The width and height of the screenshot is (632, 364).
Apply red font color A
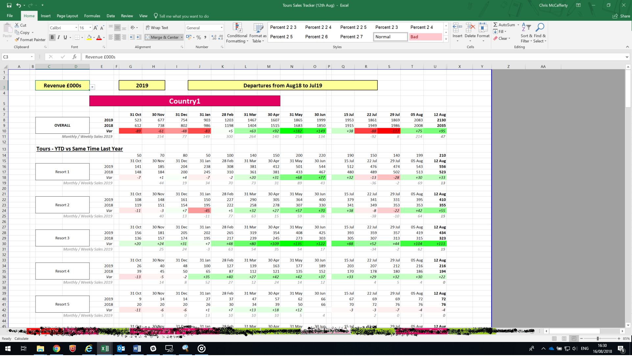point(99,37)
